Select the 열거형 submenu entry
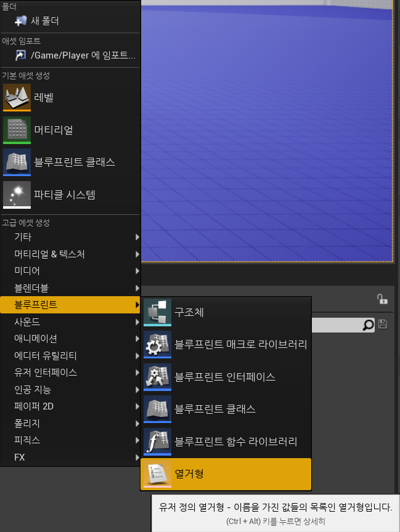Viewport: 400px width, 532px height. coord(226,474)
